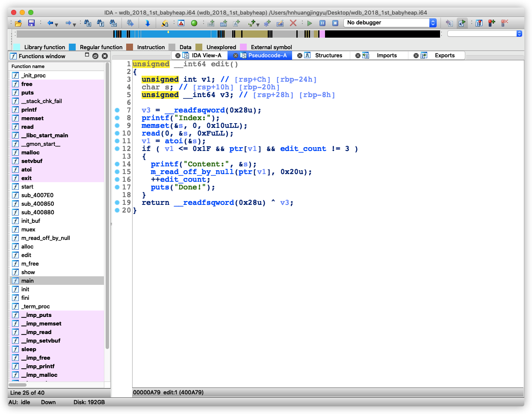Toggle breakpoint dot on line 12
Screen dimensions: 532x414
coord(117,149)
